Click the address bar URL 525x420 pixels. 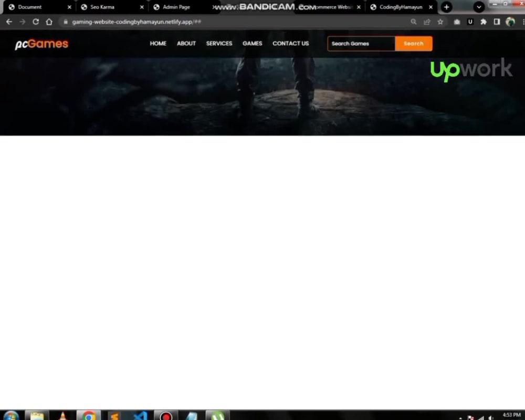tap(136, 22)
